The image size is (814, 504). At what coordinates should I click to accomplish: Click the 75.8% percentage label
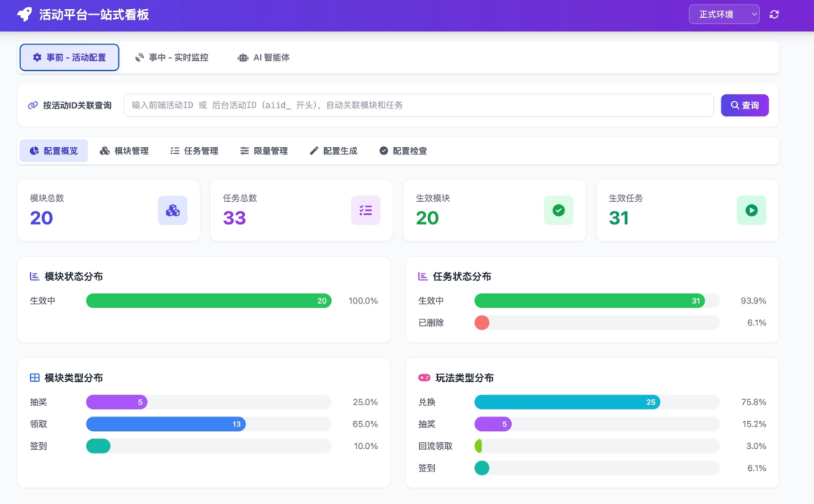[x=754, y=402]
